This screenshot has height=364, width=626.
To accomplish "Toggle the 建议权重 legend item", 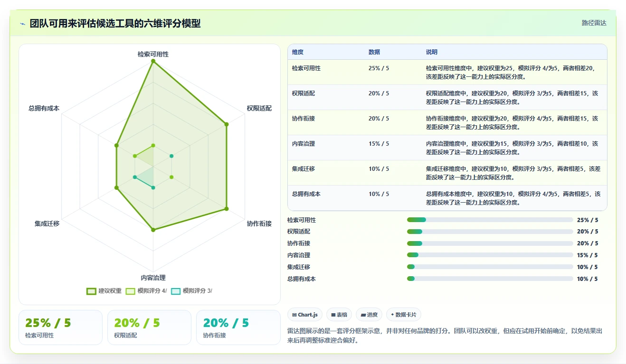I will tap(104, 291).
